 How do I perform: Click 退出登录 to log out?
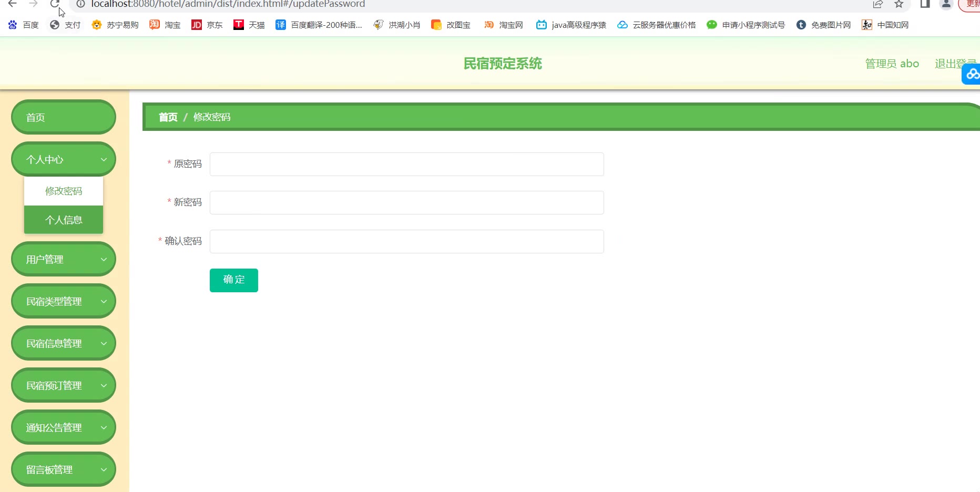[956, 64]
